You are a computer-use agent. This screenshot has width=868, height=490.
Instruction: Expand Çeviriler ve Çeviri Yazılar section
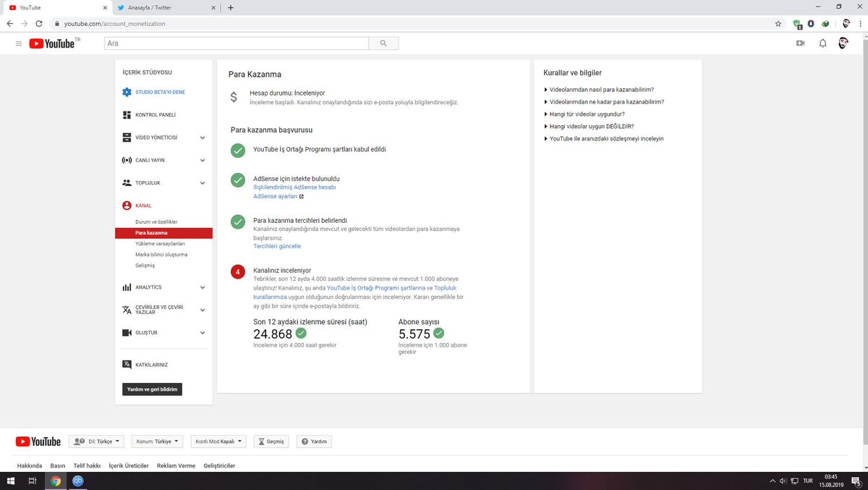203,310
